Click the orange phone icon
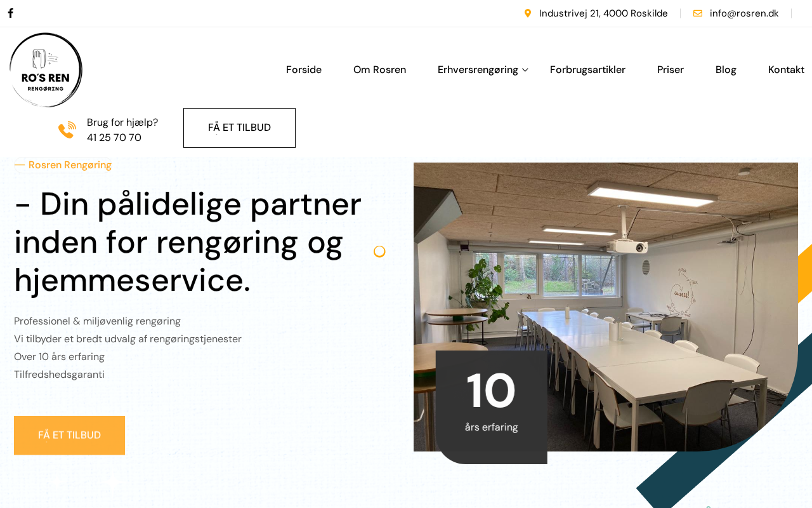 (x=67, y=130)
